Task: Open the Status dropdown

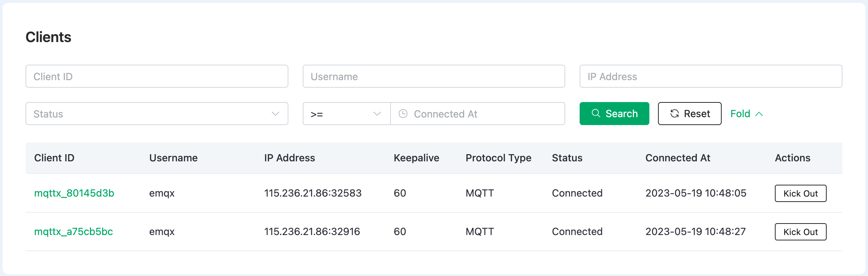Action: pyautogui.click(x=157, y=114)
